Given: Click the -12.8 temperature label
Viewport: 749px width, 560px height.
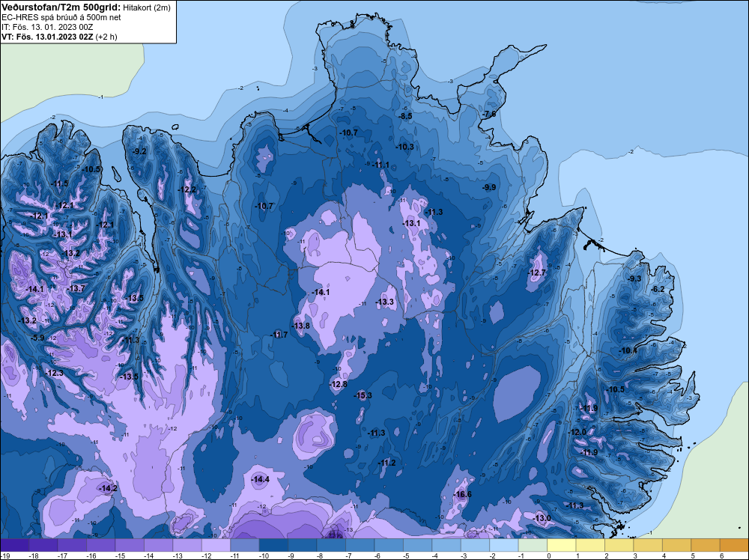Looking at the screenshot, I should 339,384.
